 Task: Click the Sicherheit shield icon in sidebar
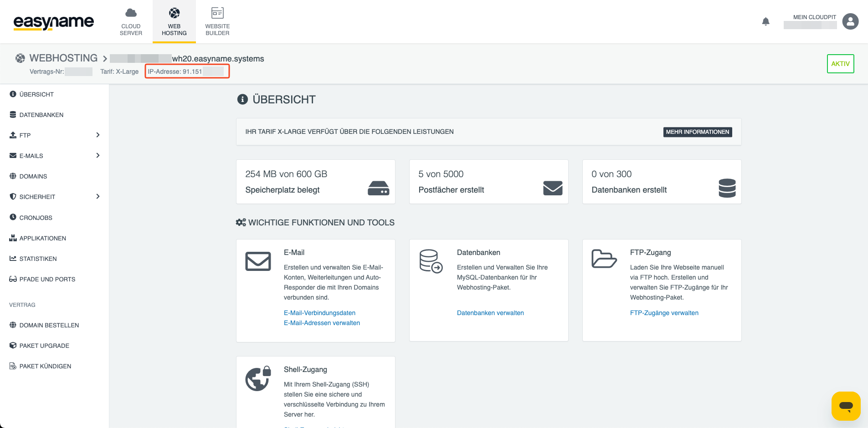coord(13,197)
